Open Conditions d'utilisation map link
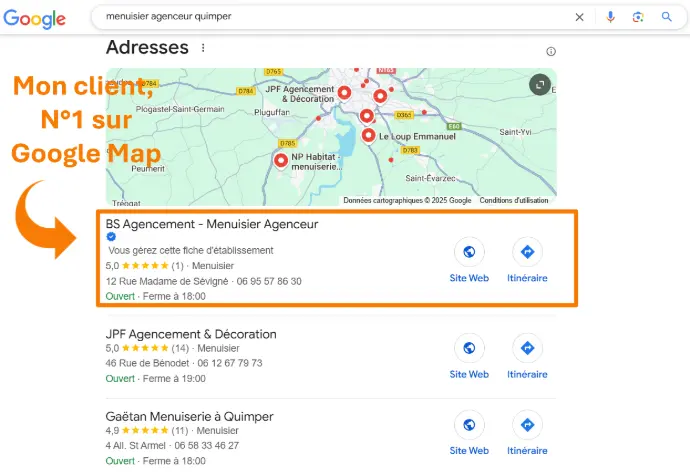This screenshot has height=476, width=690. (x=513, y=200)
